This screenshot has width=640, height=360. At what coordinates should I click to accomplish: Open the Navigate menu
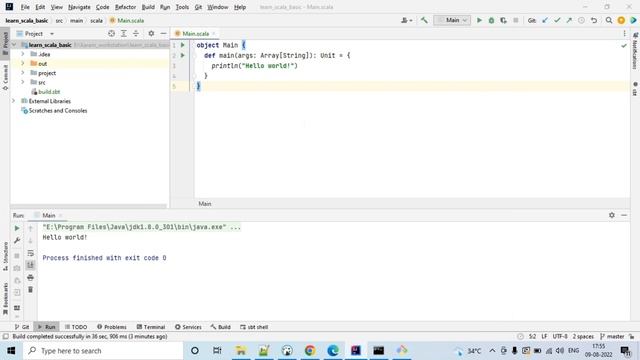(x=79, y=7)
